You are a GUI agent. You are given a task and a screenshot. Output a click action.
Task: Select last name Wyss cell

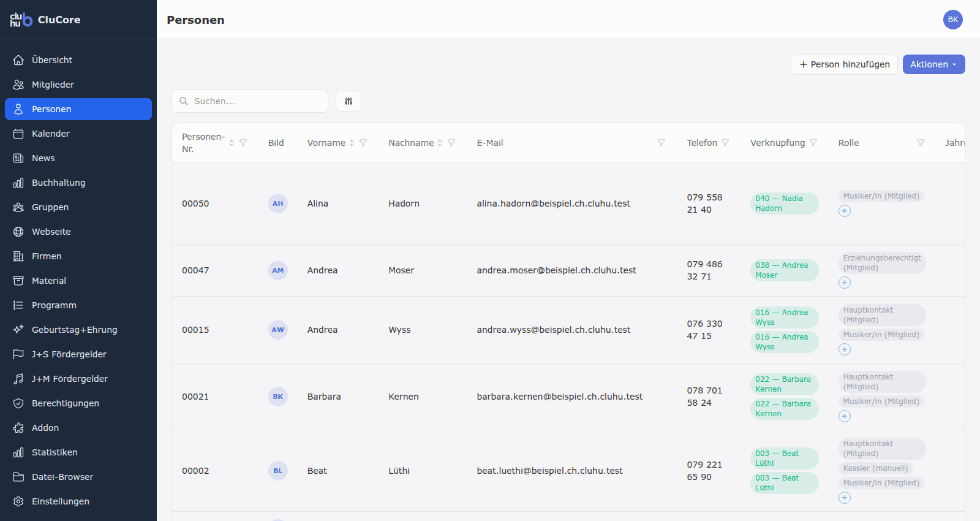coord(399,330)
